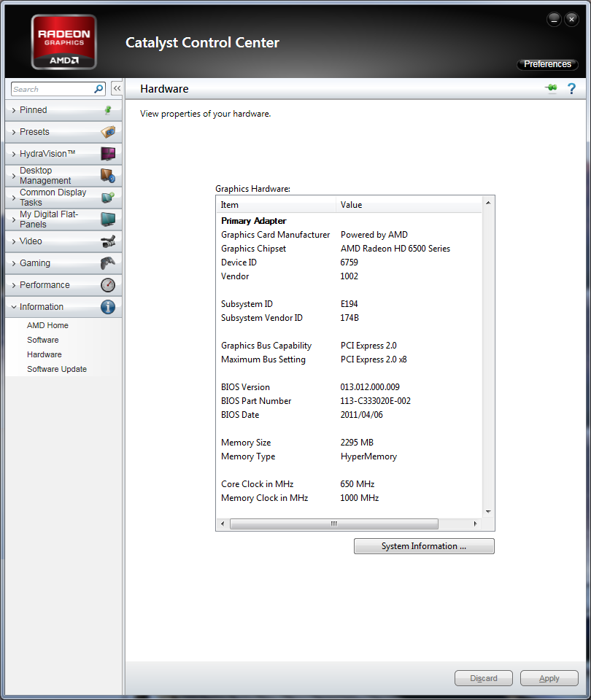The width and height of the screenshot is (591, 700).
Task: Click the search magnifier icon
Action: [98, 89]
